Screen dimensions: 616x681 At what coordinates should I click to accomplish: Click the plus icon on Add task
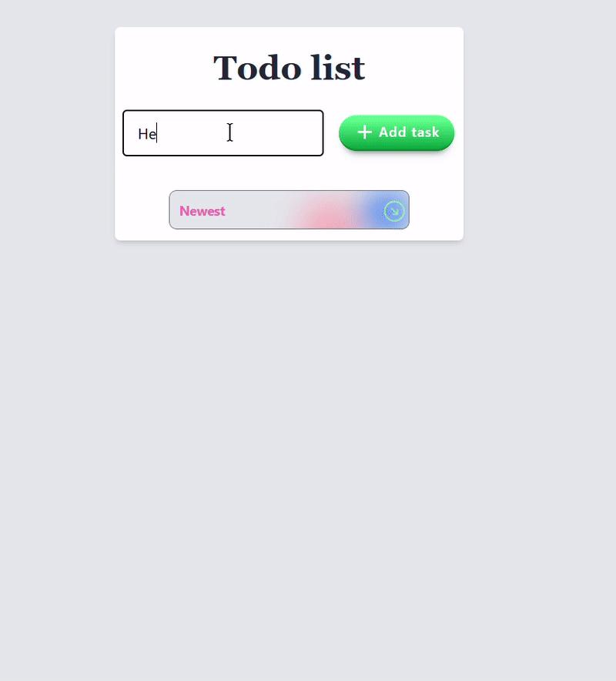pyautogui.click(x=364, y=133)
